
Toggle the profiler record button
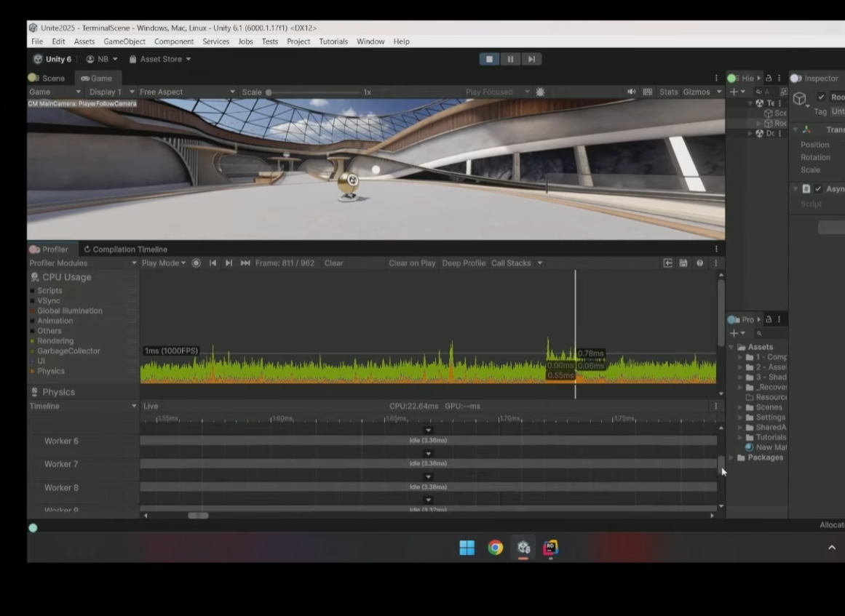[197, 263]
